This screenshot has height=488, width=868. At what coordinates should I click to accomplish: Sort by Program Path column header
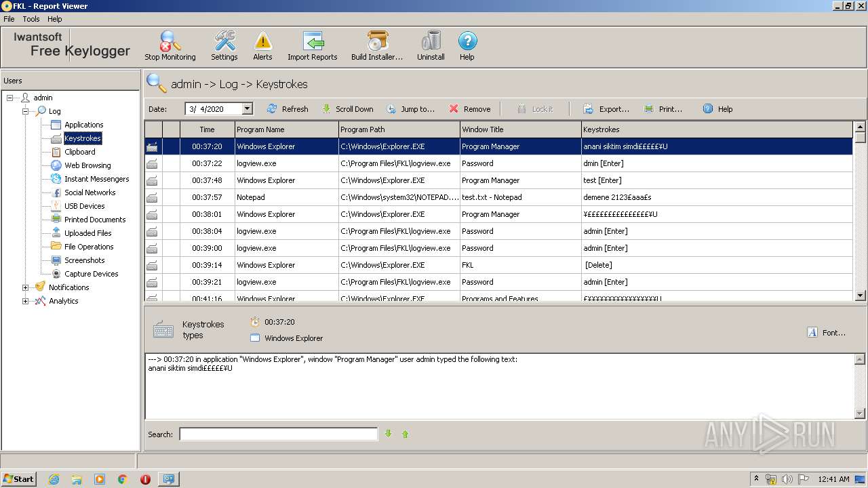399,129
